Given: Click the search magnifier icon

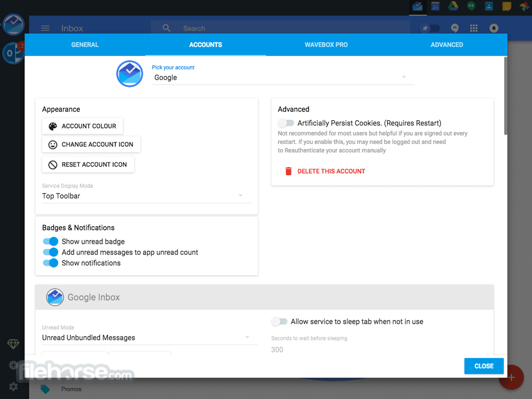Looking at the screenshot, I should pyautogui.click(x=166, y=28).
